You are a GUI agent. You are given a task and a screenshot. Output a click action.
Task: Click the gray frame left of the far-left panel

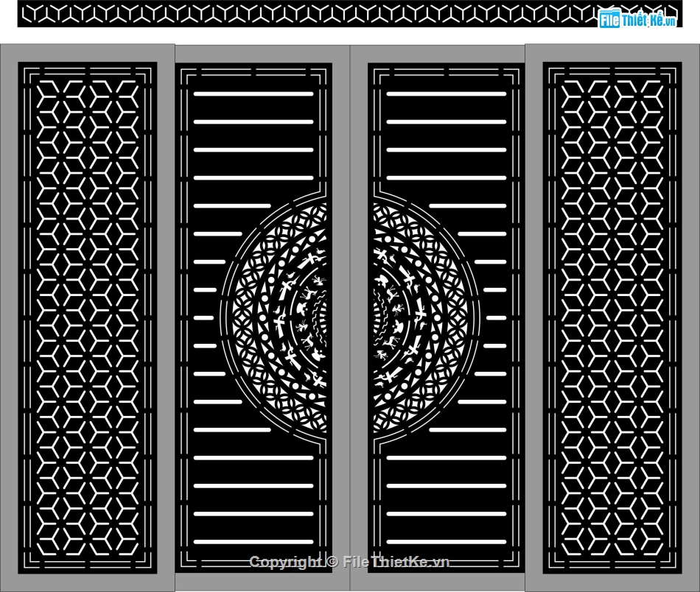point(9,317)
